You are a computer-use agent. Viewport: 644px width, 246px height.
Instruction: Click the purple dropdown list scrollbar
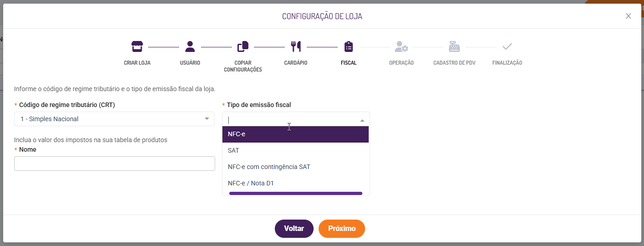coord(295,193)
